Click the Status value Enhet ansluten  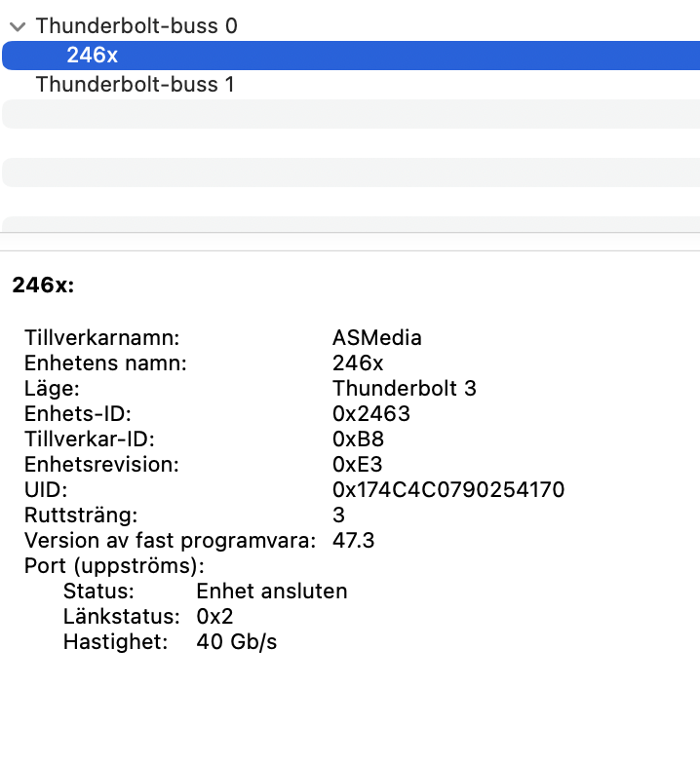coord(271,592)
